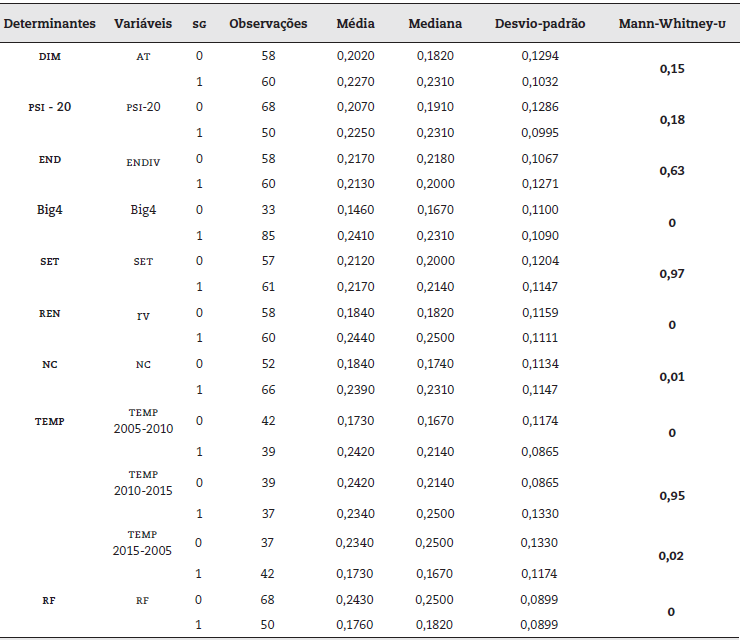
Task: Select the TEMP 2010-2015 variable cell
Action: click(x=143, y=482)
